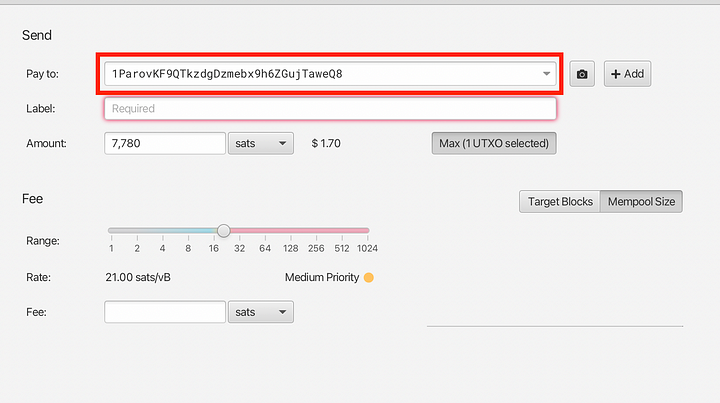
Task: Click the Amount field showing 7,780
Action: [x=165, y=143]
